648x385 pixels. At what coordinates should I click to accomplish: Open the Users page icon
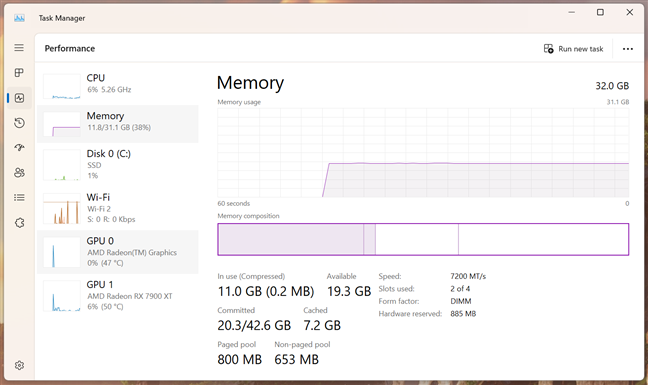pos(19,172)
